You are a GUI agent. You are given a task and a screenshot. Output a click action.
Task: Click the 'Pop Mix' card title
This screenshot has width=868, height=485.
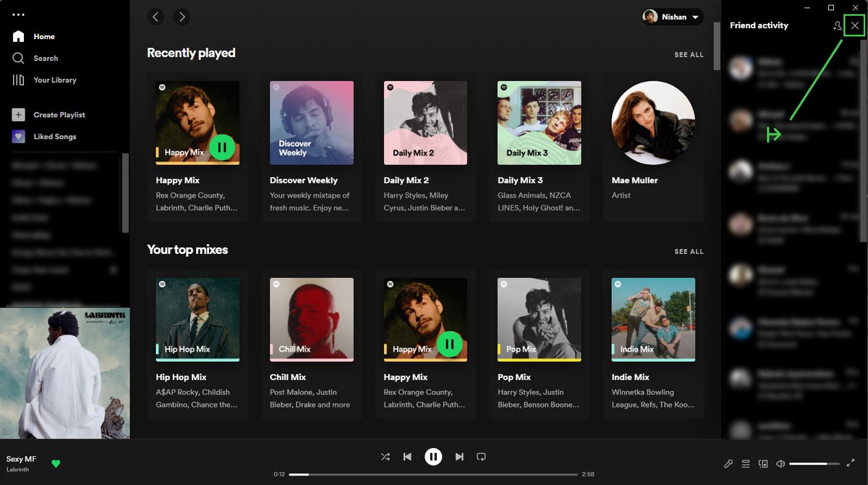pyautogui.click(x=514, y=377)
